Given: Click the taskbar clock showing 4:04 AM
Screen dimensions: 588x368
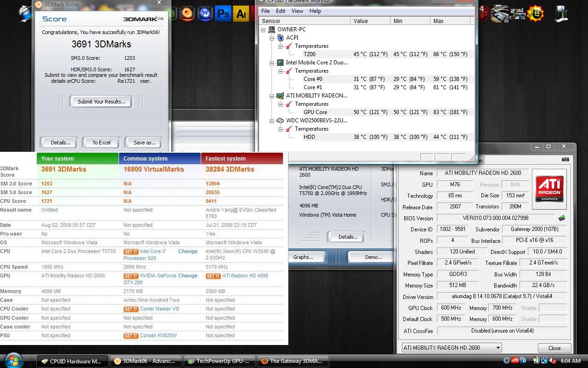Looking at the screenshot, I should tap(571, 361).
